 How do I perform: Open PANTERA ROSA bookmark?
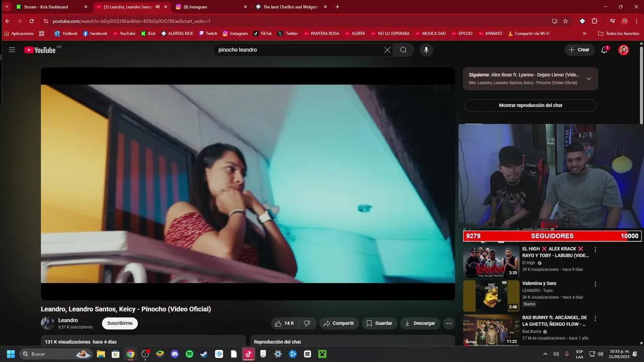tap(320, 34)
